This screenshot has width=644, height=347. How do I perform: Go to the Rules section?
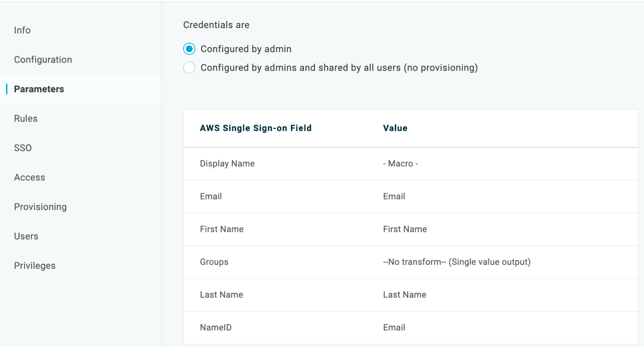click(x=26, y=119)
